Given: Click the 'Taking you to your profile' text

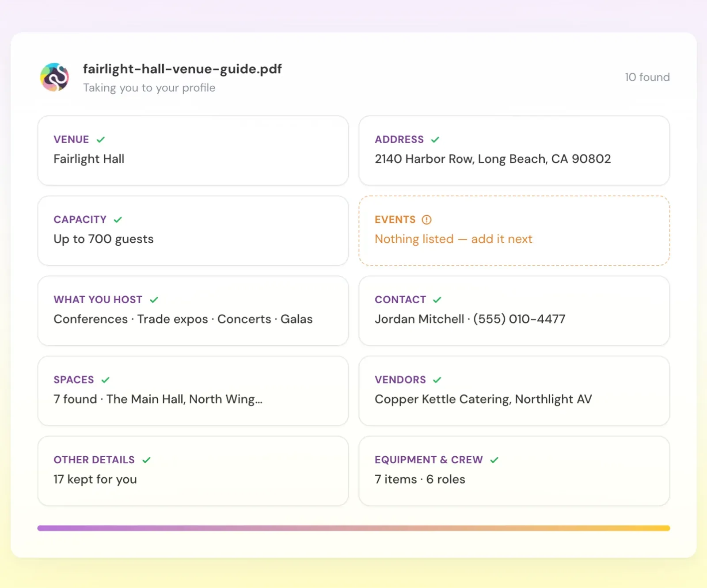Looking at the screenshot, I should [149, 88].
